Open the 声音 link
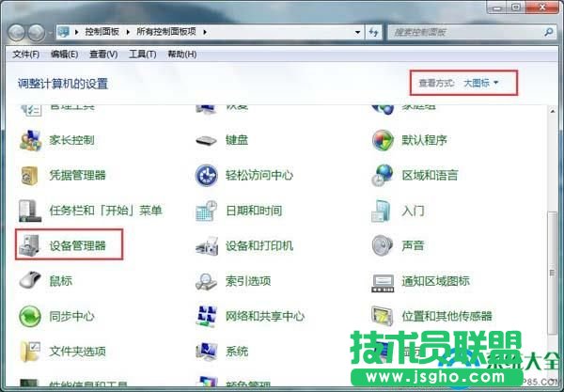Viewport: 564px width, 392px height. [413, 246]
